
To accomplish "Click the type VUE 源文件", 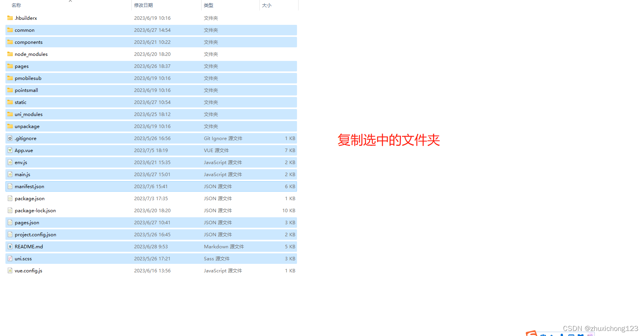I will click(x=216, y=150).
